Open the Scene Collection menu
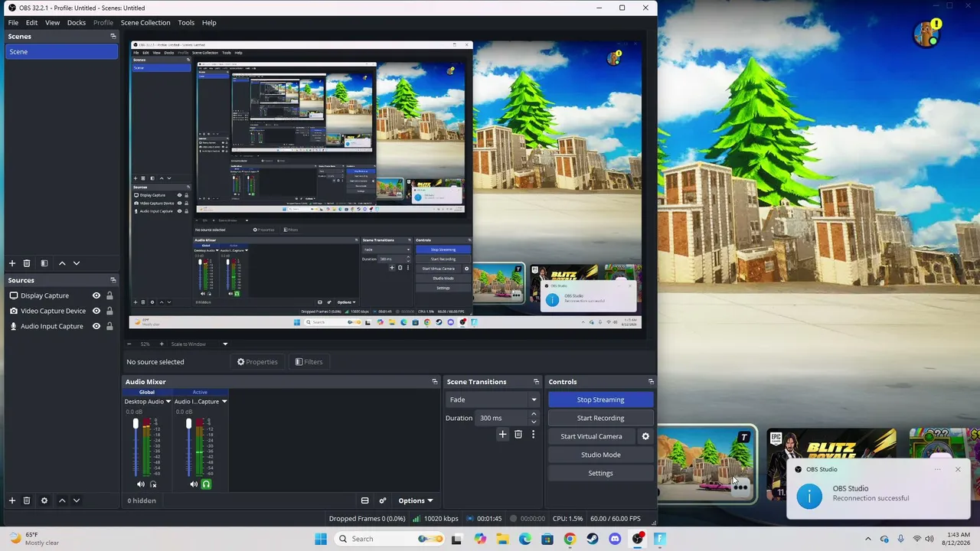This screenshot has height=551, width=980. pyautogui.click(x=145, y=22)
